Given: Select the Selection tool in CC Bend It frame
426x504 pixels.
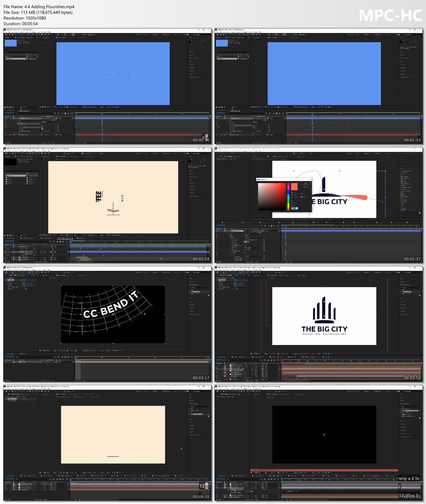Looking at the screenshot, I should click(9, 273).
